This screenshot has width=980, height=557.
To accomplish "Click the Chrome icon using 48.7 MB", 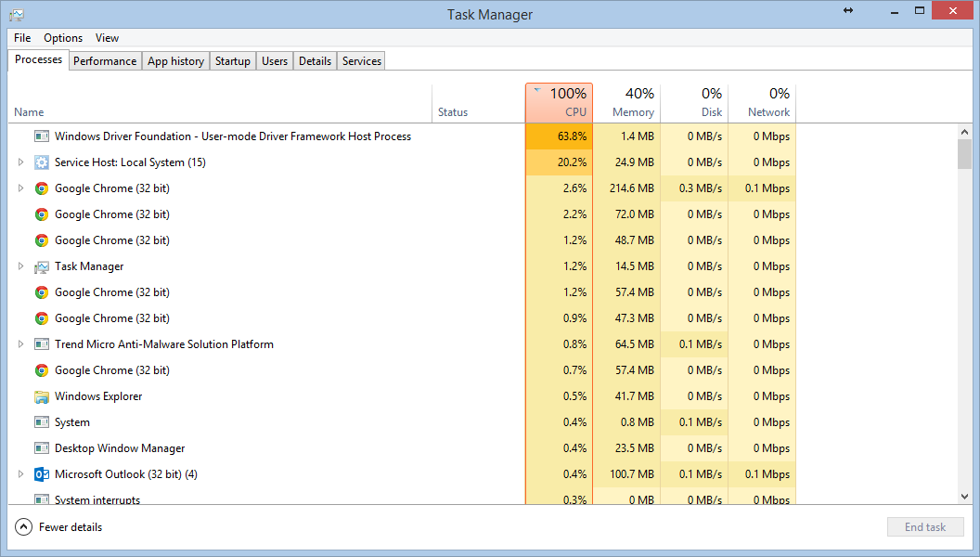I will (x=42, y=240).
